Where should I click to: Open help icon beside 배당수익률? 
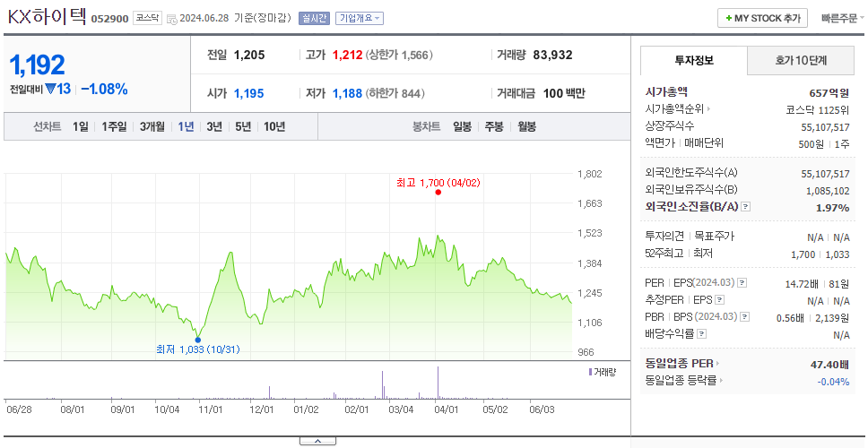pyautogui.click(x=701, y=334)
